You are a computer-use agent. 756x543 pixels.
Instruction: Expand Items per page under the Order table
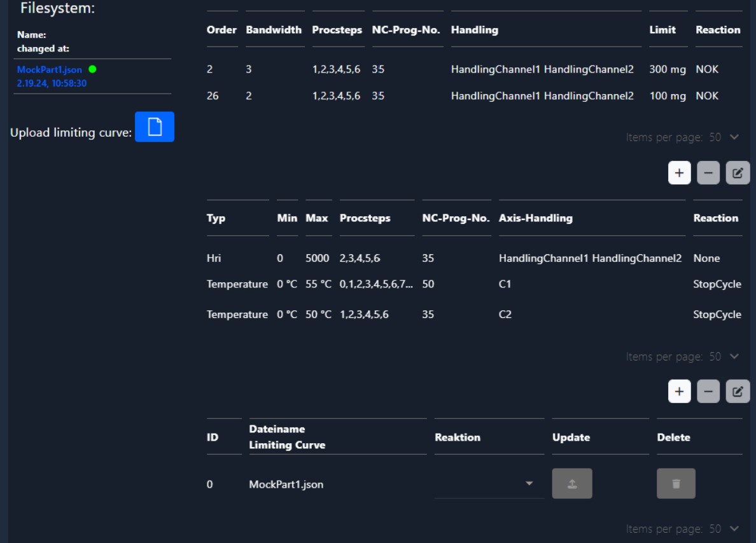[x=734, y=137]
